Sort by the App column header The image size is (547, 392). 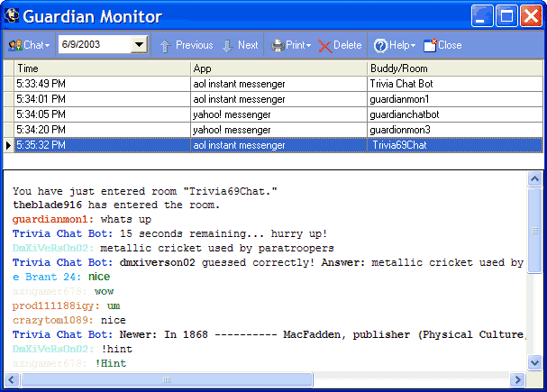pos(278,68)
